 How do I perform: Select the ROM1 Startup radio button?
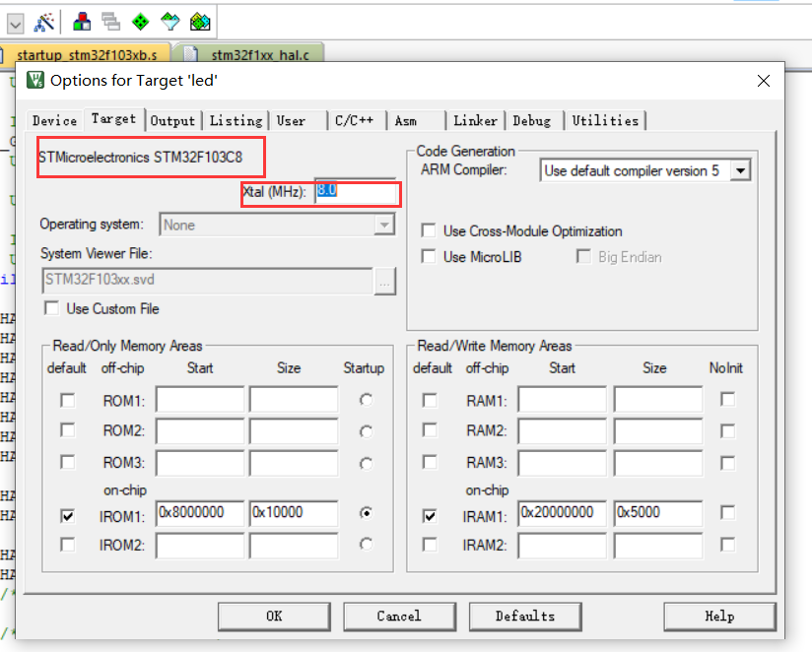point(366,400)
